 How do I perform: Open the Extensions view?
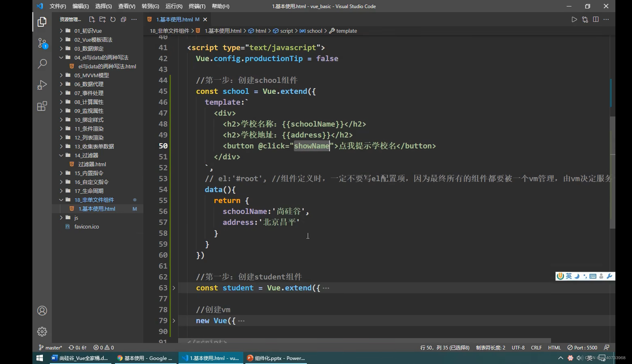(x=42, y=106)
